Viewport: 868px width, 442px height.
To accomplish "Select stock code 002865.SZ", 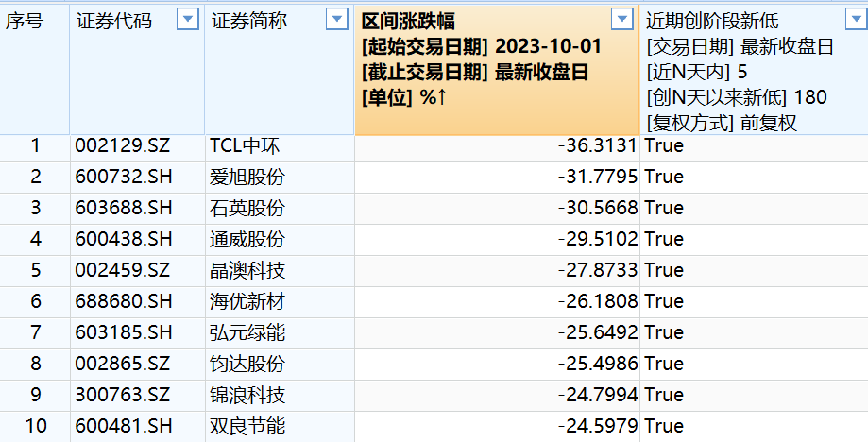I will (x=124, y=364).
